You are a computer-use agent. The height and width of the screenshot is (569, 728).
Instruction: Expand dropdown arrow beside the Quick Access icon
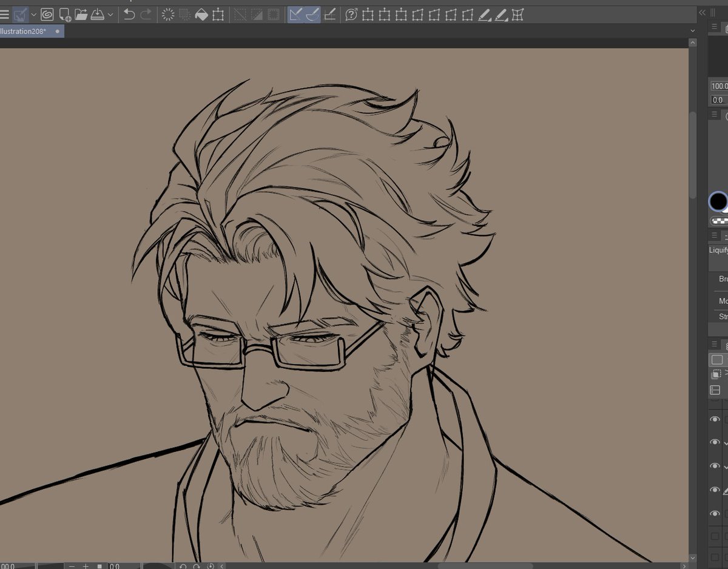(33, 15)
